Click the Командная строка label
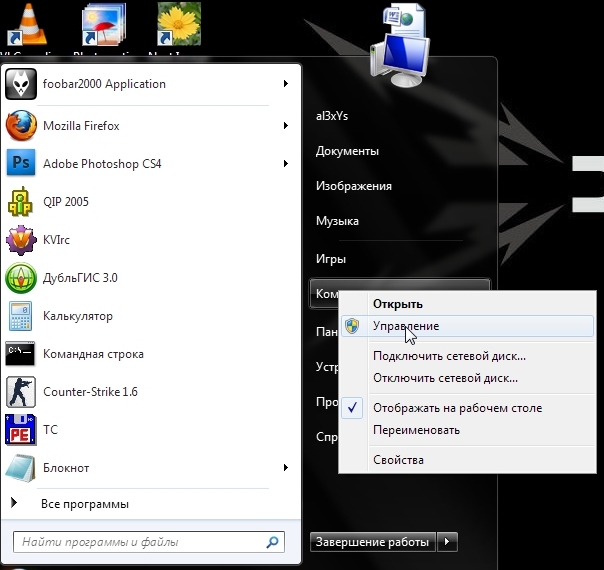Image resolution: width=604 pixels, height=570 pixels. click(93, 354)
